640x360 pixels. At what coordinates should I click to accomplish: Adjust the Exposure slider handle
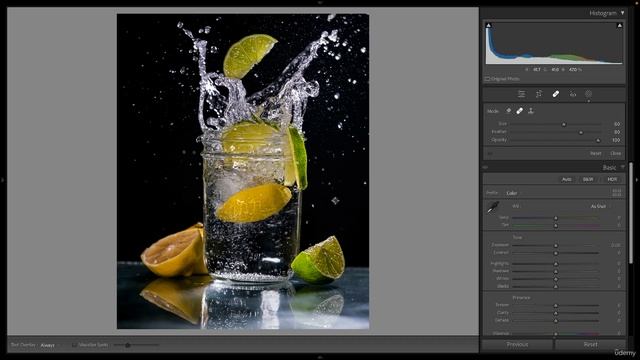click(556, 245)
